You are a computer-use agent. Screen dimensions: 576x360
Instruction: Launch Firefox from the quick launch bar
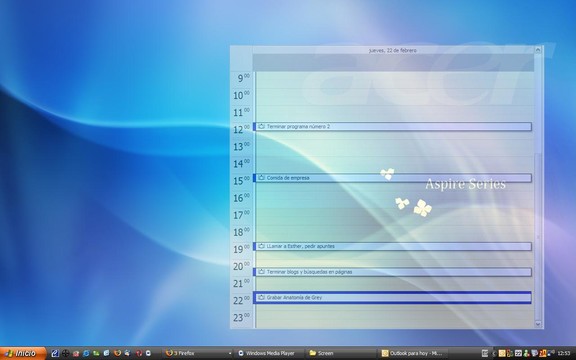click(x=117, y=353)
